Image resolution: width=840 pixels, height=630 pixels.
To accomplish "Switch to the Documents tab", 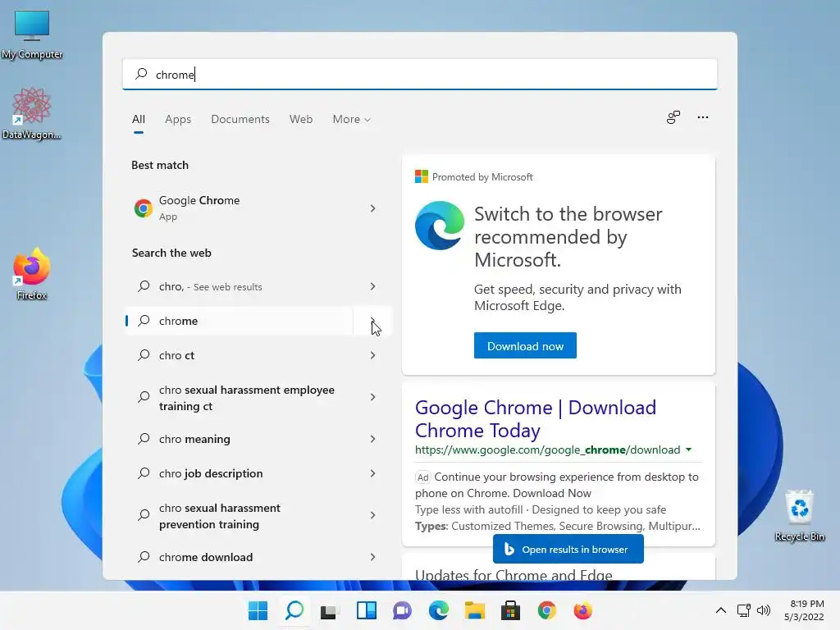I will tap(240, 120).
